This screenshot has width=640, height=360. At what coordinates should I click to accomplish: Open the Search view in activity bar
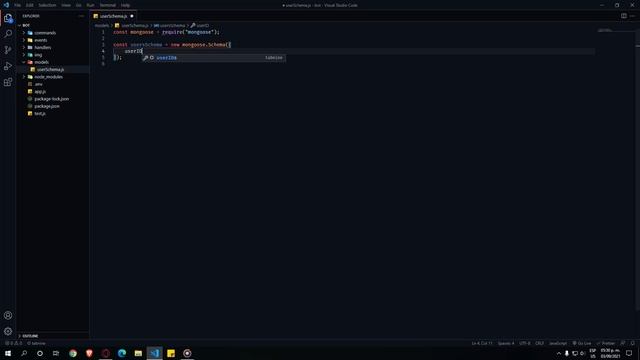click(8, 34)
